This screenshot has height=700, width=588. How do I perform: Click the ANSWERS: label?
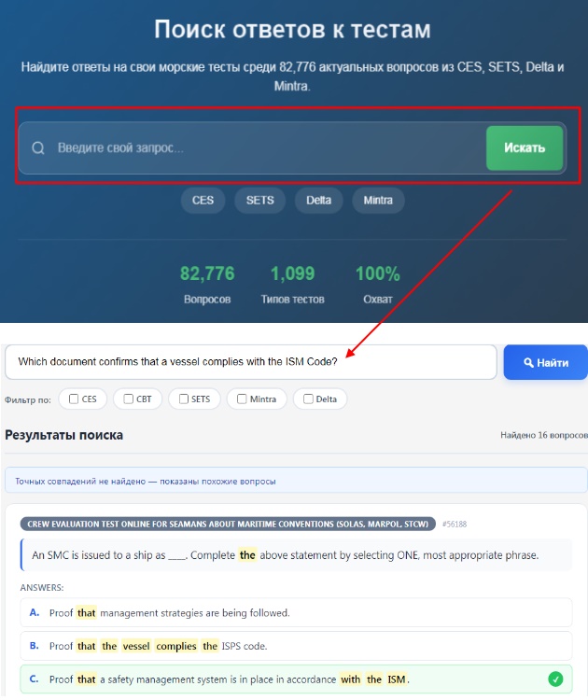42,587
